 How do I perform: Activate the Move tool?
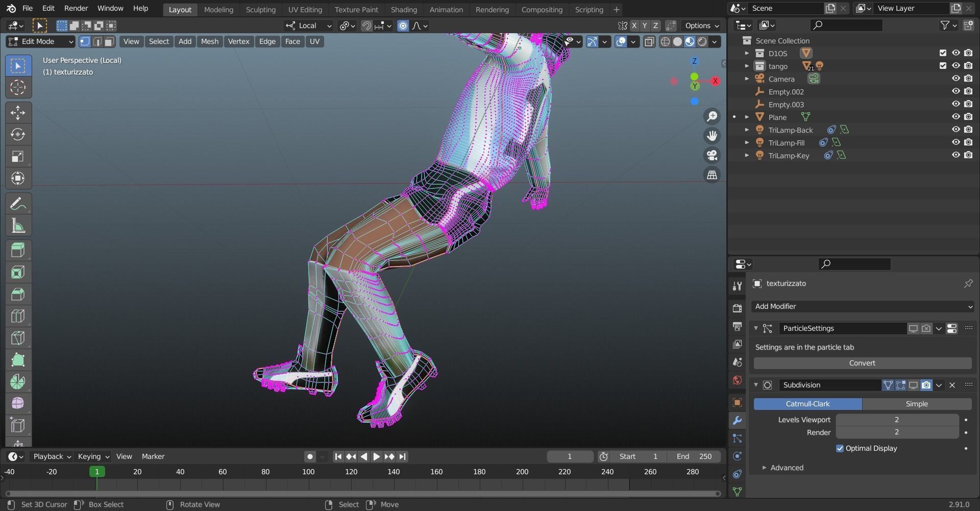click(x=18, y=113)
